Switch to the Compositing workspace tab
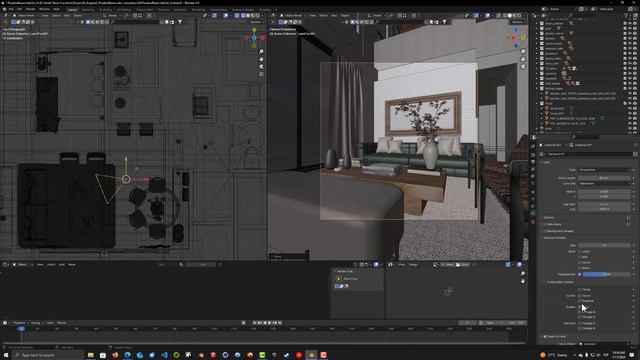640x360 pixels. [x=218, y=9]
